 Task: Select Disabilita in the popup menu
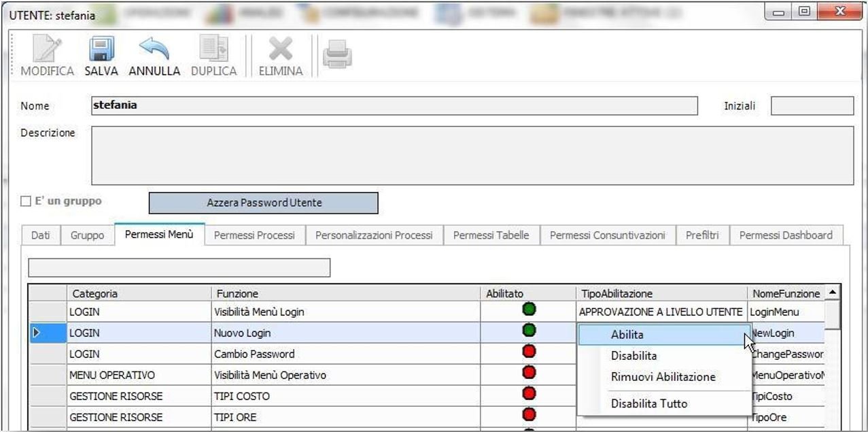(x=664, y=356)
